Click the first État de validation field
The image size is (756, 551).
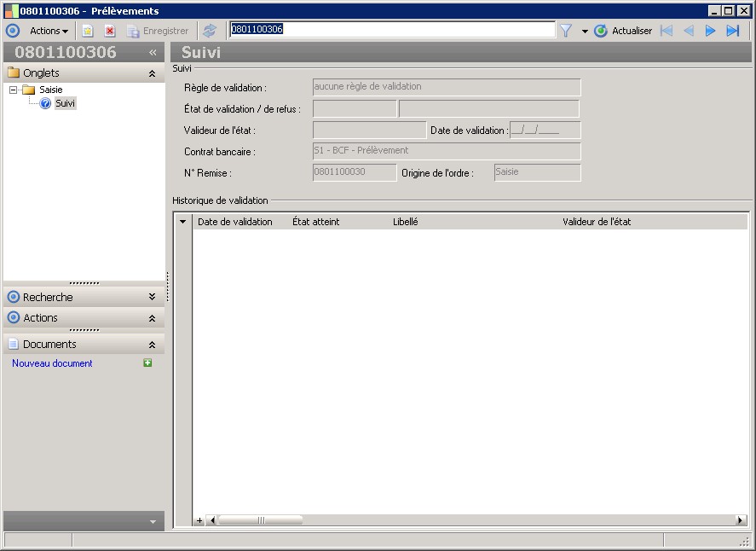pyautogui.click(x=355, y=108)
